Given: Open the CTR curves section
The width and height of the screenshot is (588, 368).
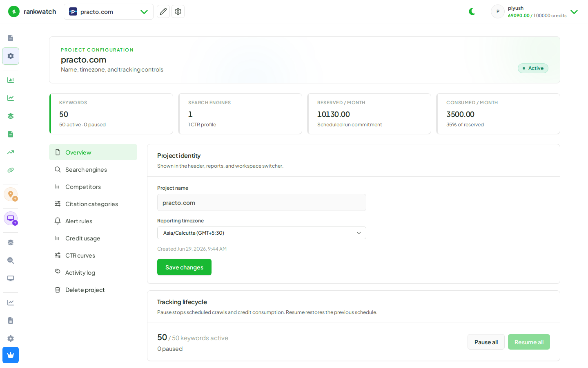Looking at the screenshot, I should tap(93, 255).
